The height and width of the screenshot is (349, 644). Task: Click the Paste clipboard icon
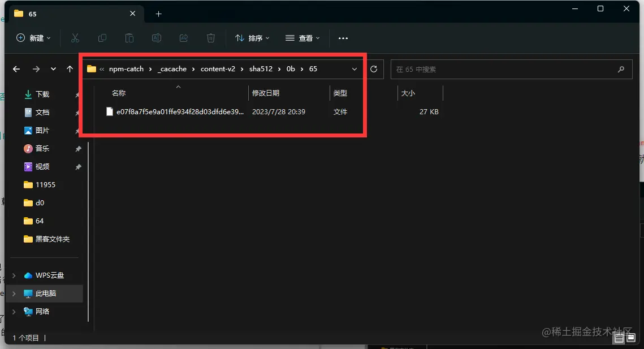[129, 38]
